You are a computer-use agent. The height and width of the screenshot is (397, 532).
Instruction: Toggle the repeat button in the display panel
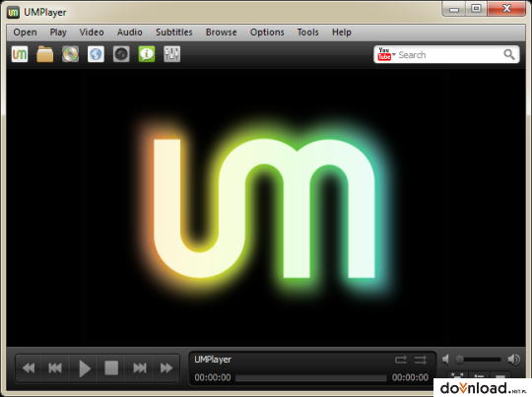click(401, 360)
